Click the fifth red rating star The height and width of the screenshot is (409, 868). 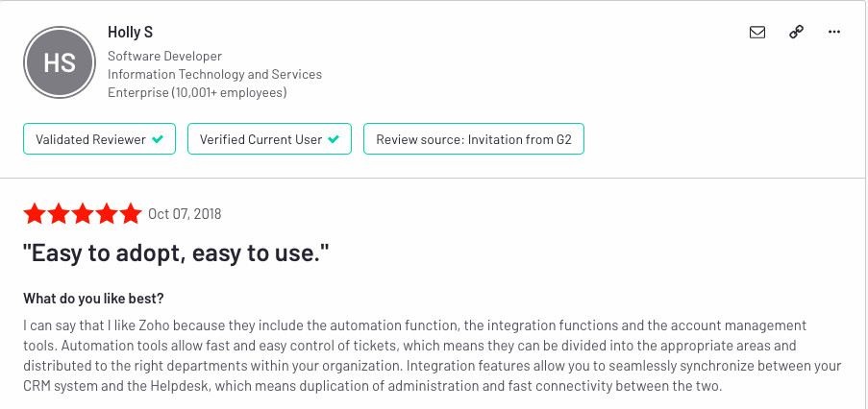coord(132,213)
